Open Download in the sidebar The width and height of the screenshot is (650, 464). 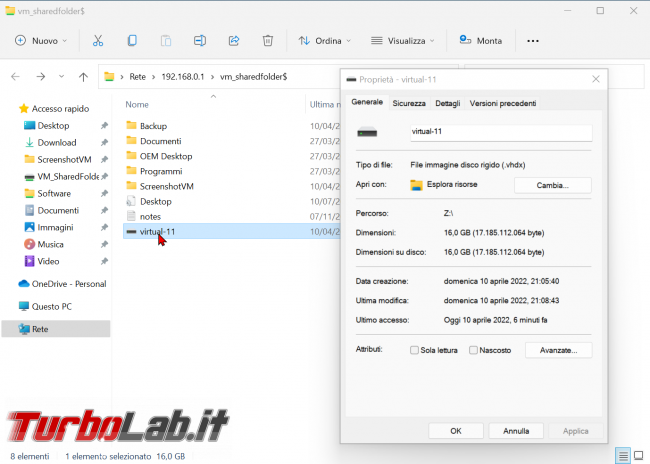57,143
